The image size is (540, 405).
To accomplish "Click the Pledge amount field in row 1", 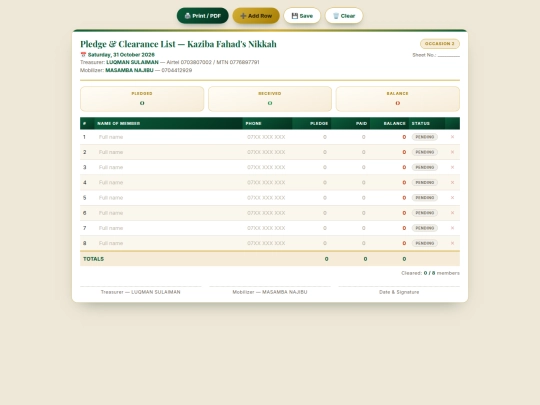I will 312,137.
